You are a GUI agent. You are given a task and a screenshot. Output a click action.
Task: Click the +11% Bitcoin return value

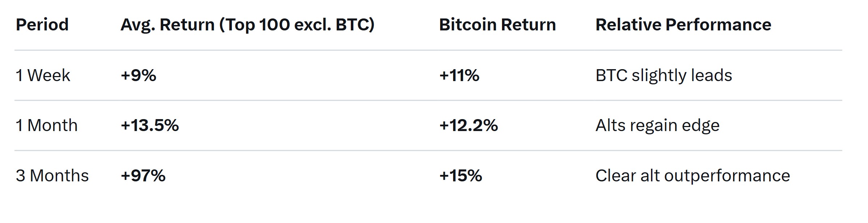pyautogui.click(x=459, y=75)
